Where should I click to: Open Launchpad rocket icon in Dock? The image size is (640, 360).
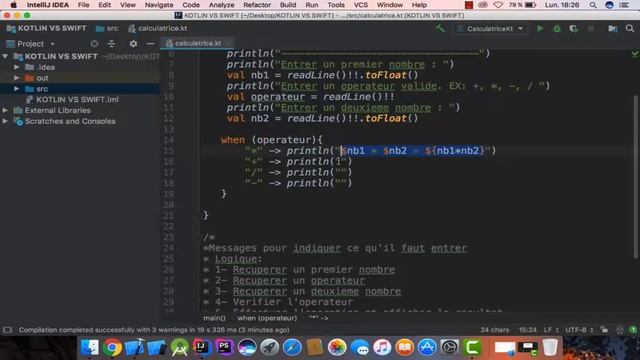269,348
